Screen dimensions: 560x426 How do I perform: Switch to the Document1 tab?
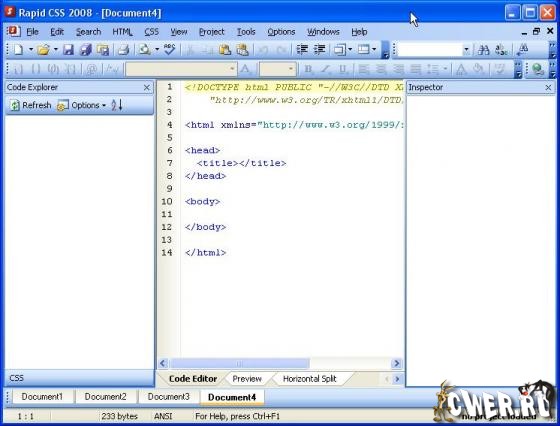pos(42,397)
